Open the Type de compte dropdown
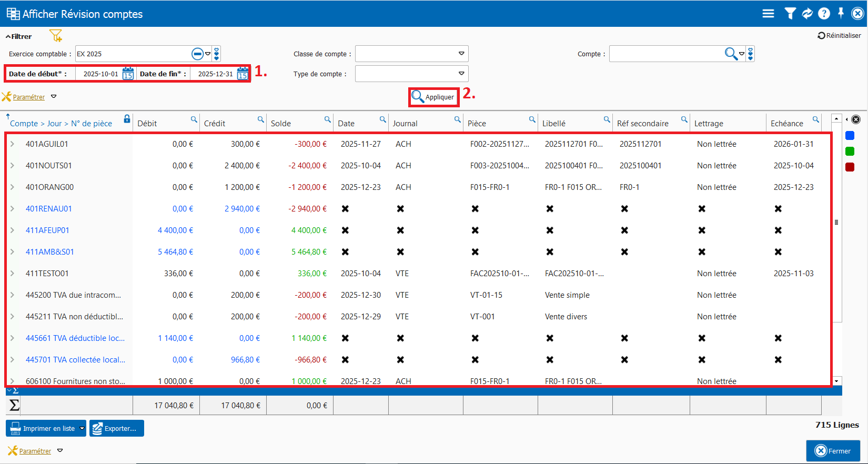Viewport: 868px width, 464px height. click(x=461, y=74)
